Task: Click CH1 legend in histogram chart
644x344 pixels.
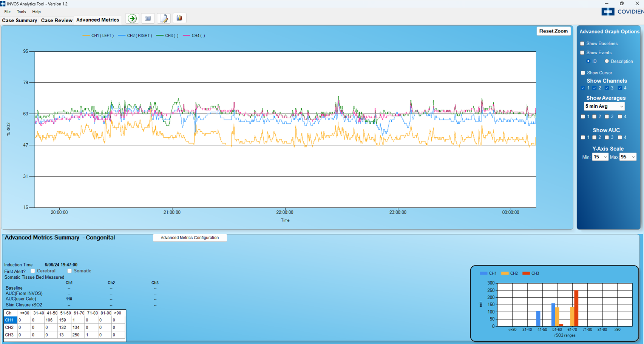Action: tap(488, 273)
